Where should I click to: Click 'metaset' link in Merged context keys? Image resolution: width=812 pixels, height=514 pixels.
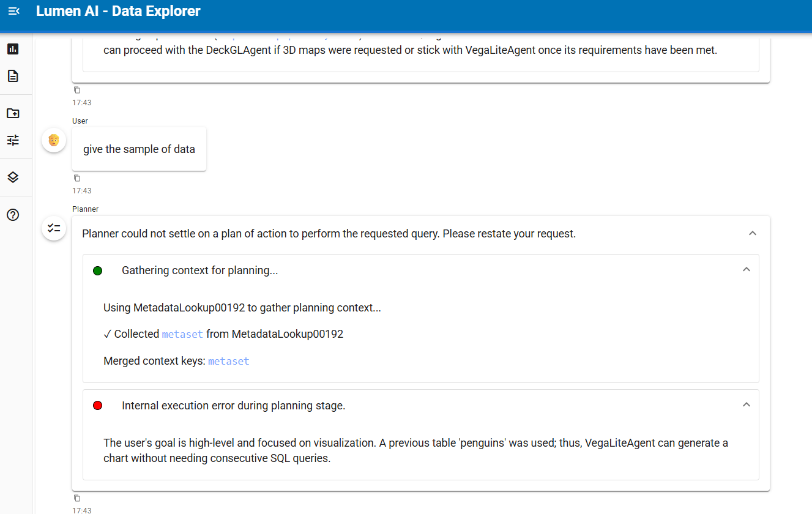228,361
